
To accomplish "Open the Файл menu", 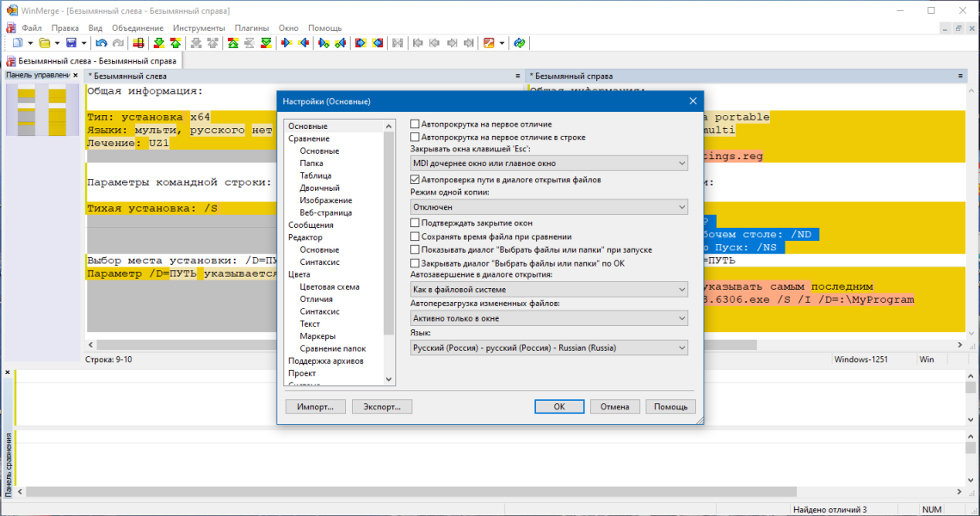I will [x=32, y=28].
